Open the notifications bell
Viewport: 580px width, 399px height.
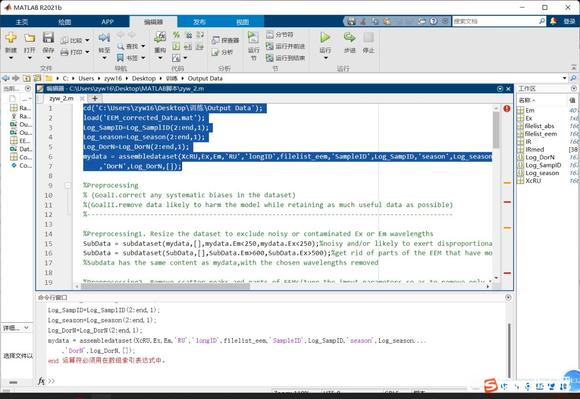pos(553,21)
